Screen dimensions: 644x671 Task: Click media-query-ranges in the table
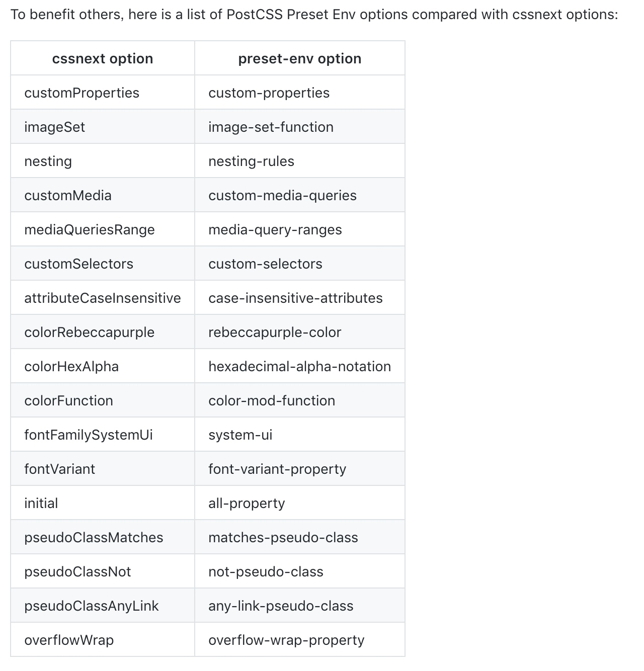[x=275, y=230]
